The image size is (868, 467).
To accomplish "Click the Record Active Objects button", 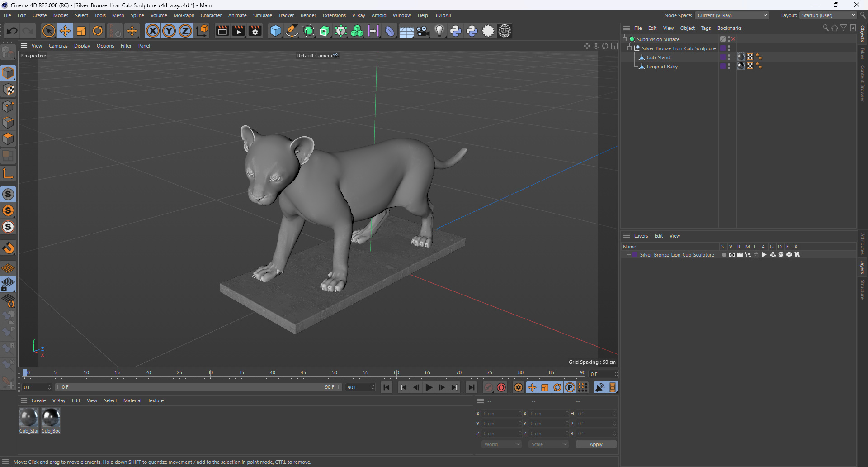I will click(x=488, y=387).
